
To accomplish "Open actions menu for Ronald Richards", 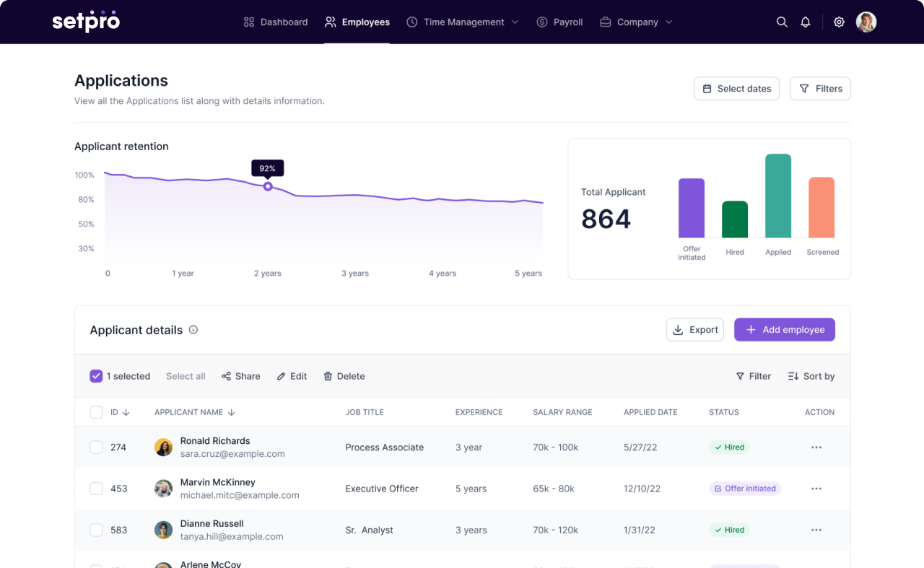I will tap(816, 447).
